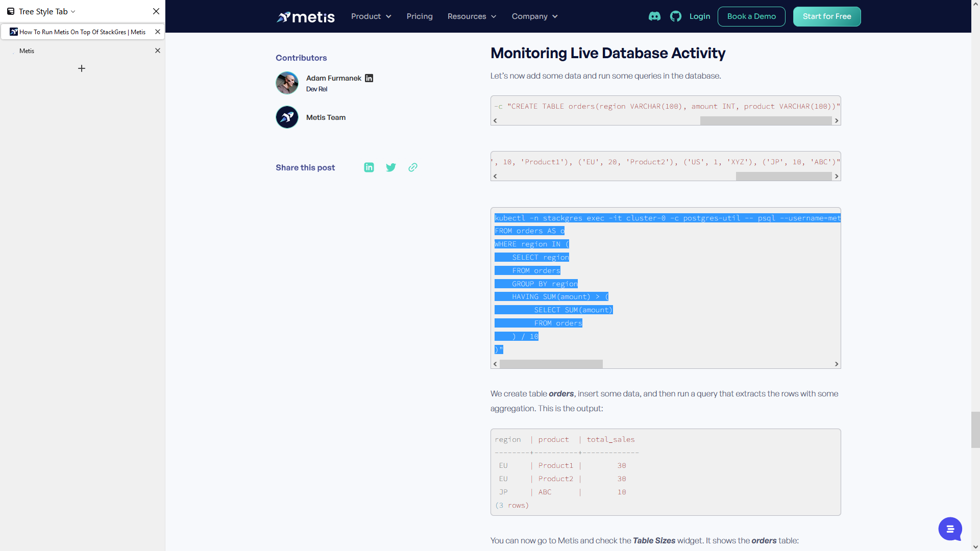Open the chat support widget
980x551 pixels.
click(950, 529)
